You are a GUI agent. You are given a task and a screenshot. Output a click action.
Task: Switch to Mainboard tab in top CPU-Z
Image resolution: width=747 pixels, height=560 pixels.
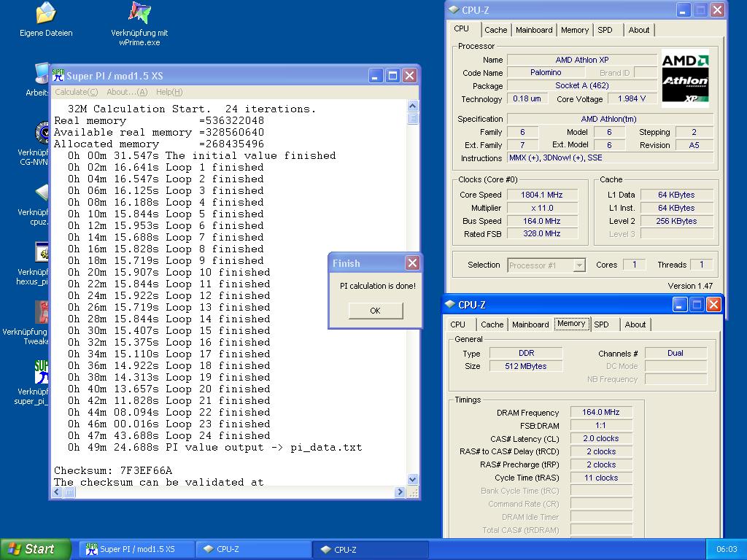coord(534,30)
